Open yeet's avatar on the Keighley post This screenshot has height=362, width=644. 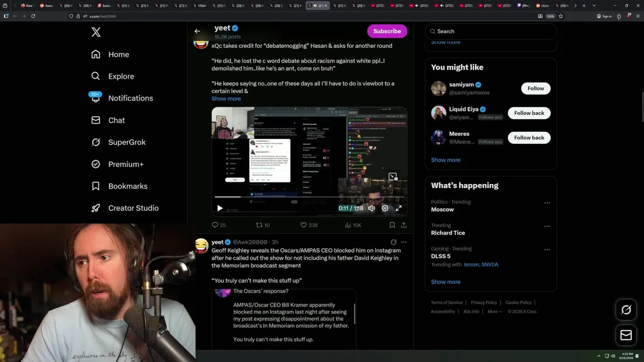click(202, 245)
